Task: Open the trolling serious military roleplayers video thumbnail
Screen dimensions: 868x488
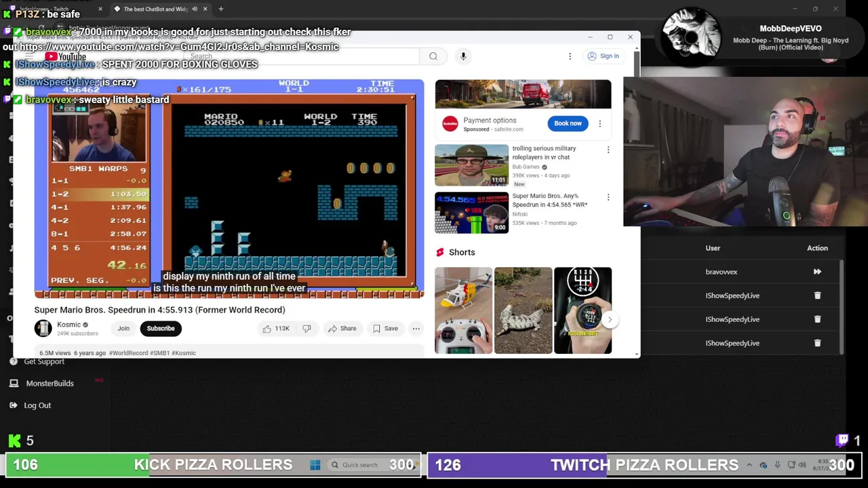Action: click(471, 165)
